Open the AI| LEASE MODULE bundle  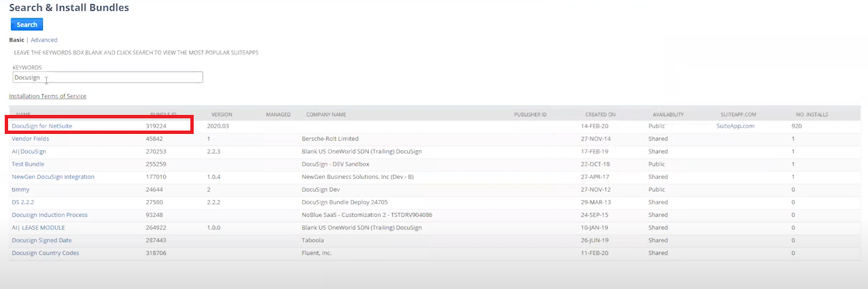pyautogui.click(x=38, y=227)
